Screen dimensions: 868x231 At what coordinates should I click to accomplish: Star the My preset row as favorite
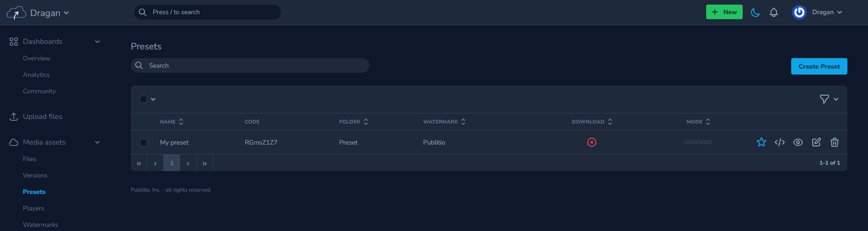(761, 142)
